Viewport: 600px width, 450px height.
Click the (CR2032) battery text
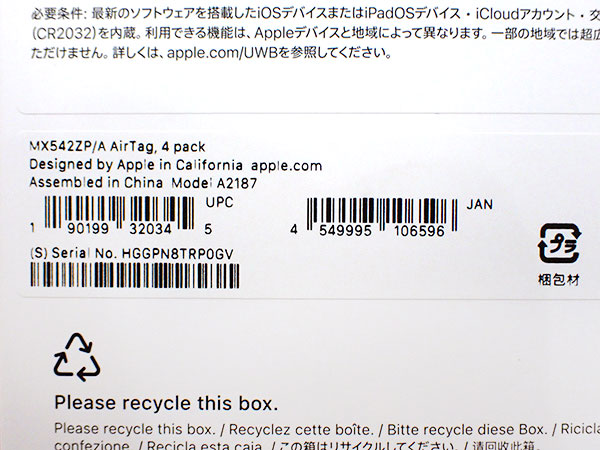(x=63, y=34)
